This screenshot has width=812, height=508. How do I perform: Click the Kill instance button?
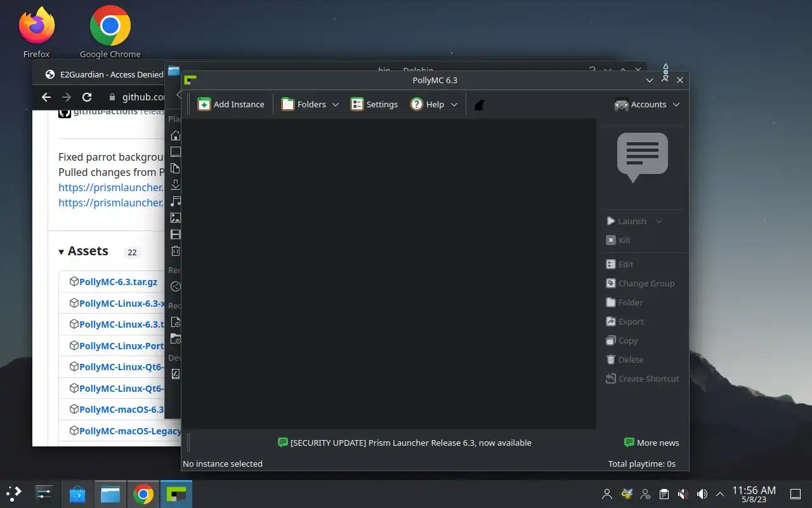point(618,240)
